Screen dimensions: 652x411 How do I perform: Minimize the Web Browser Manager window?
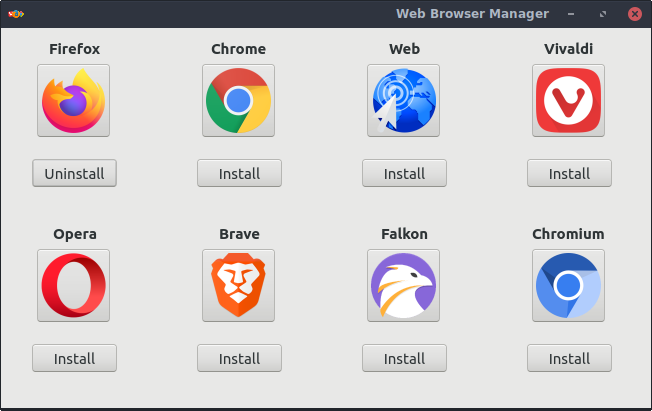571,14
